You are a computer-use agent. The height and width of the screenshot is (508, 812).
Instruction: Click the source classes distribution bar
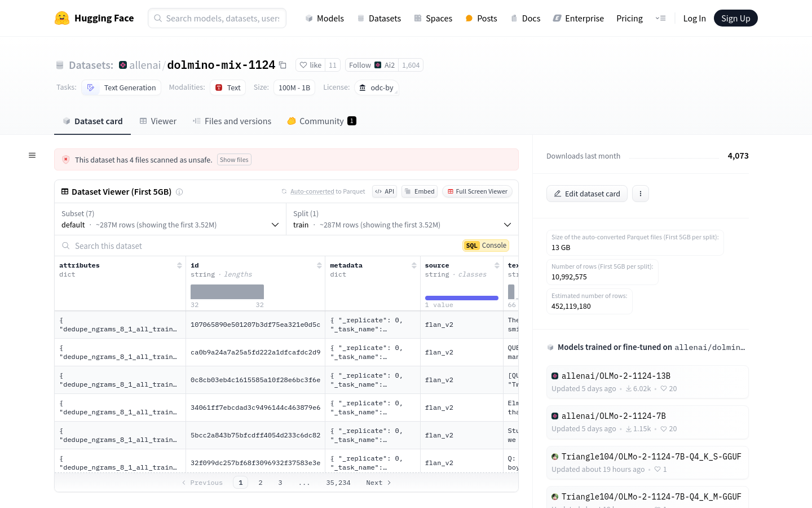[x=462, y=297]
